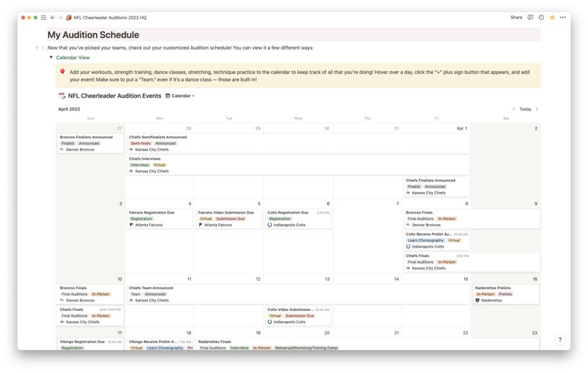Viewport: 588px width, 373px height.
Task: Click the Share button
Action: pyautogui.click(x=516, y=17)
